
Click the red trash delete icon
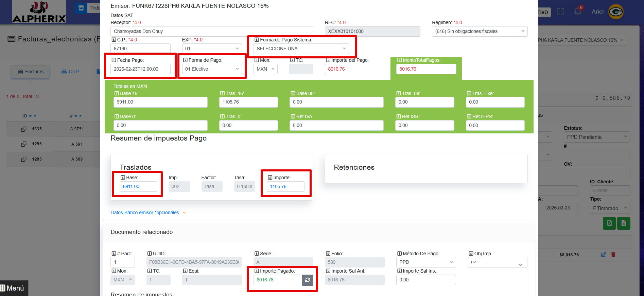point(613,255)
